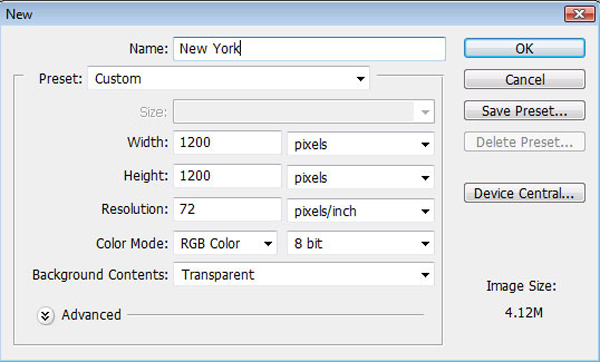The image size is (600, 362).
Task: Open the Height units dropdown
Action: 360,178
